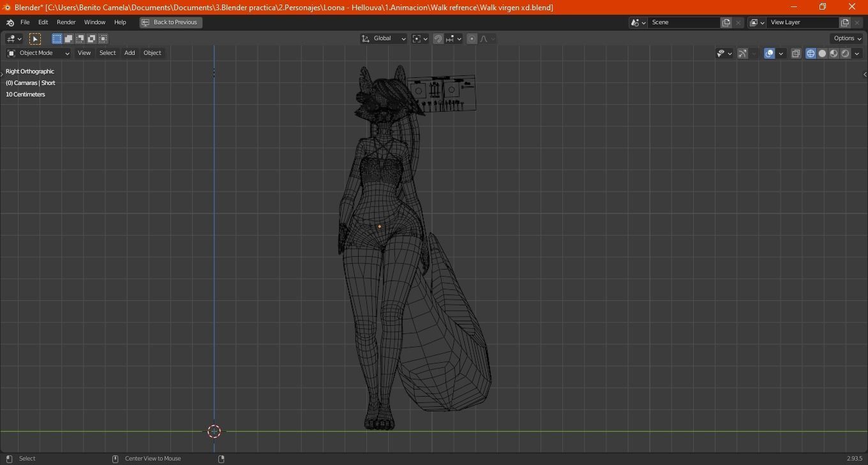Open the Blender logo app menu

coord(10,22)
